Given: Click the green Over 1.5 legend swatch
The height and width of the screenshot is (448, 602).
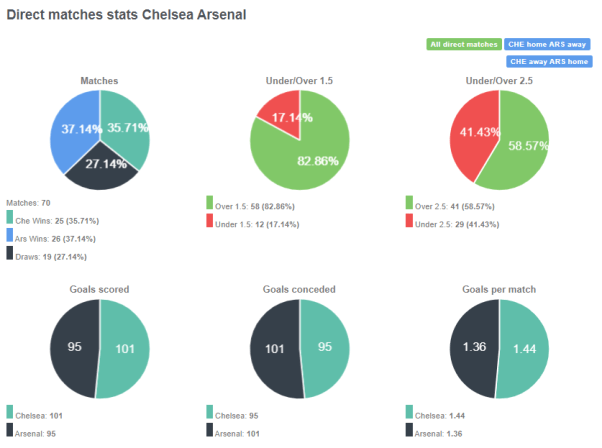Looking at the screenshot, I should coord(210,203).
